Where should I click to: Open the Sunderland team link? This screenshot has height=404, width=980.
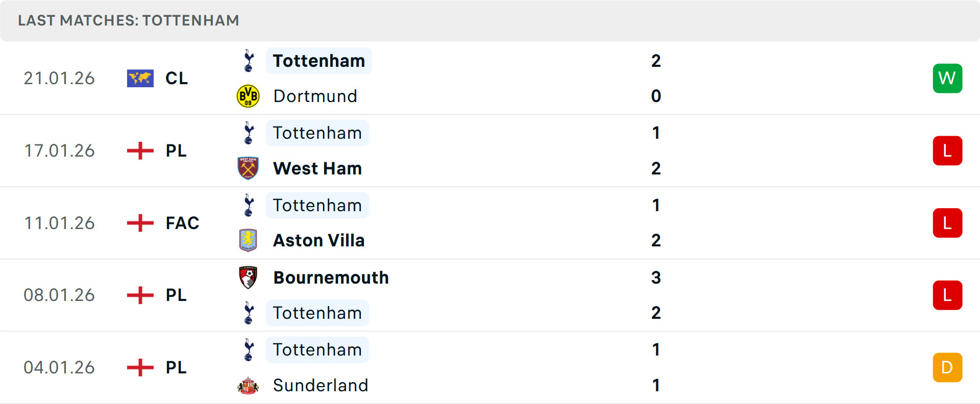tap(320, 386)
